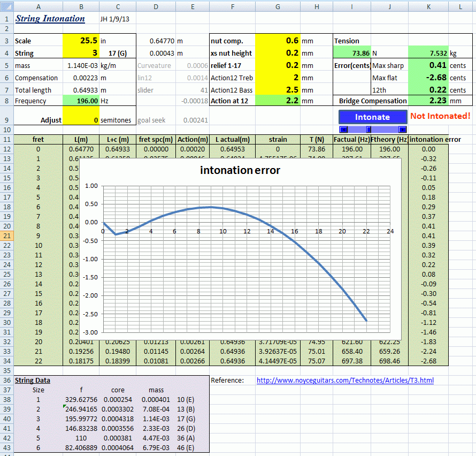This screenshot has height=456, width=476.
Task: Select row 36 header
Action: [6, 381]
